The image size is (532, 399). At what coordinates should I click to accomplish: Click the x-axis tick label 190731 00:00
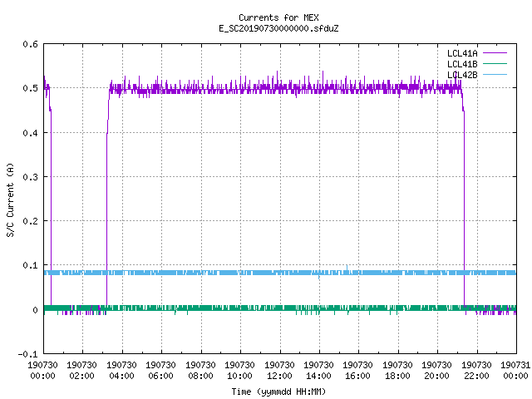(x=515, y=370)
